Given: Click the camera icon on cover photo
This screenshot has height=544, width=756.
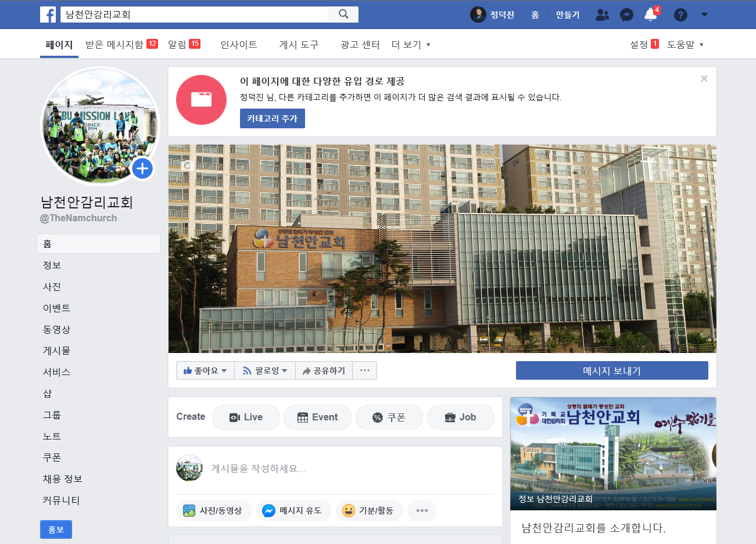Looking at the screenshot, I should 187,165.
